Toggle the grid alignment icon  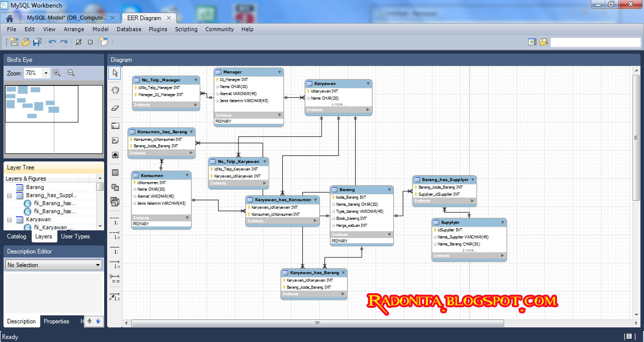coord(90,42)
